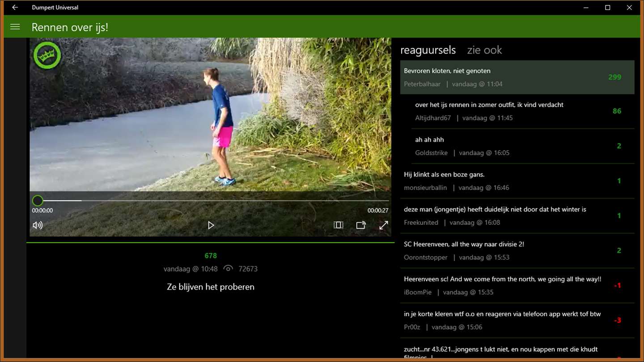
Task: Select the comment by Peterbalhaar
Action: [x=517, y=77]
